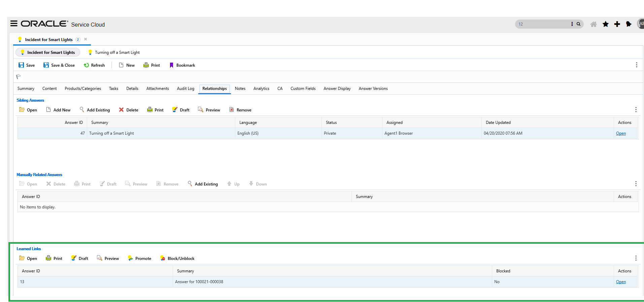Viewport: 644px width, 302px height.
Task: Click Open link for answer 47
Action: click(621, 133)
